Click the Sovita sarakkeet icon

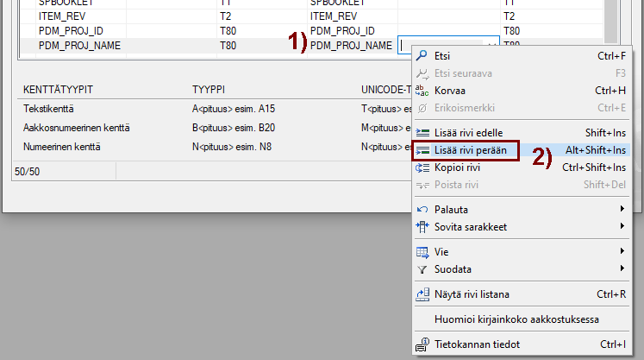click(422, 227)
